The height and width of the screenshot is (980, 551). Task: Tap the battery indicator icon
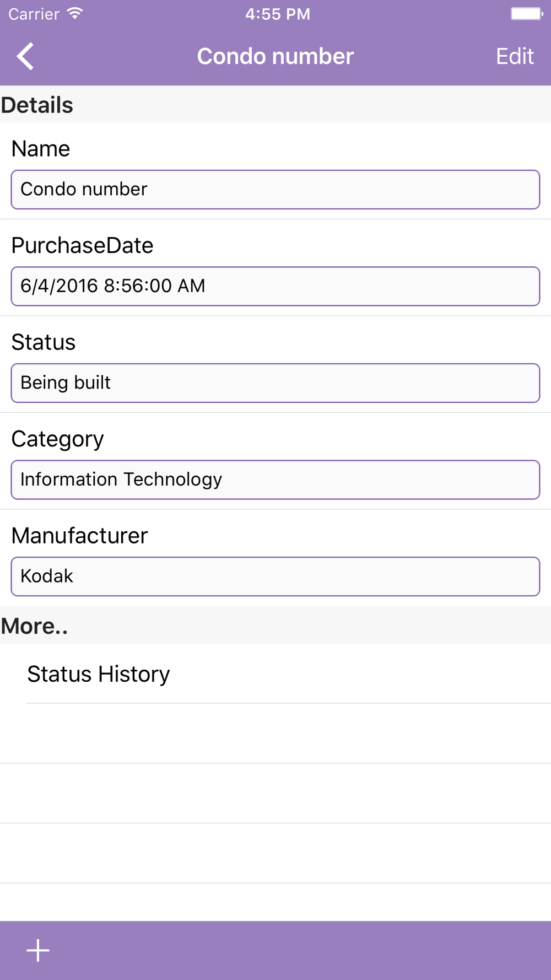pos(526,14)
